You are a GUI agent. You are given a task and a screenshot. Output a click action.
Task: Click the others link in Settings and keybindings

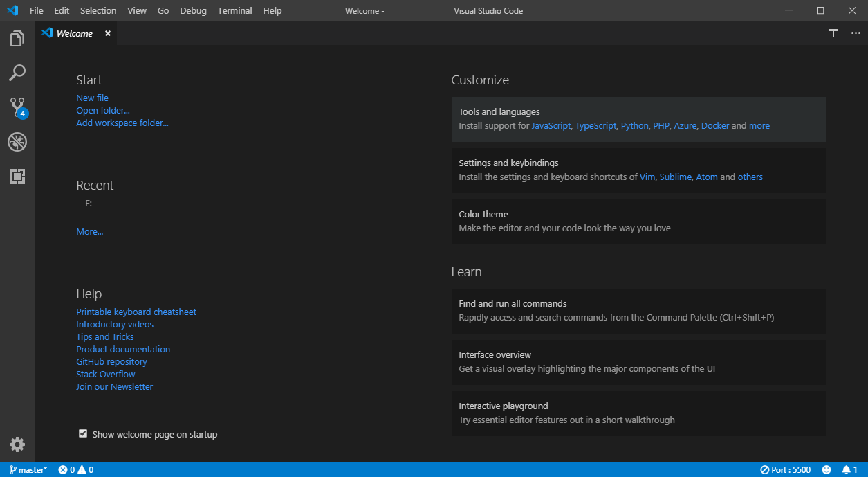pyautogui.click(x=750, y=177)
